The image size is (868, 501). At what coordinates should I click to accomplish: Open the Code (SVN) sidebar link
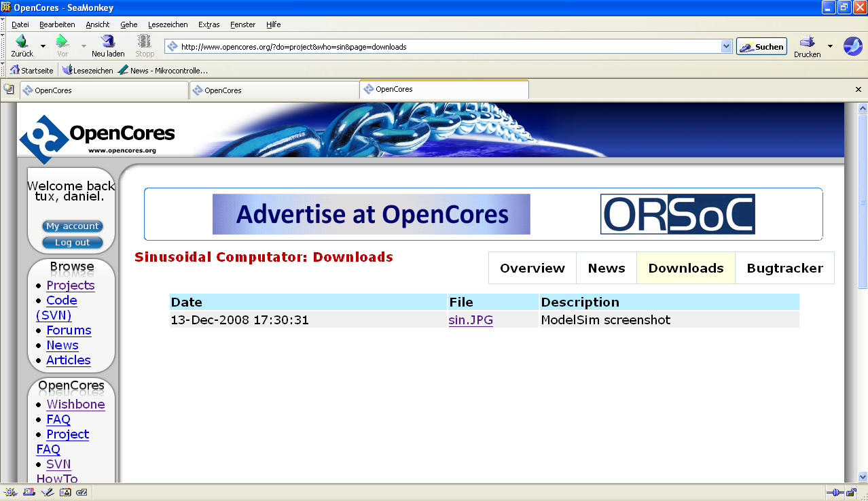tap(56, 308)
